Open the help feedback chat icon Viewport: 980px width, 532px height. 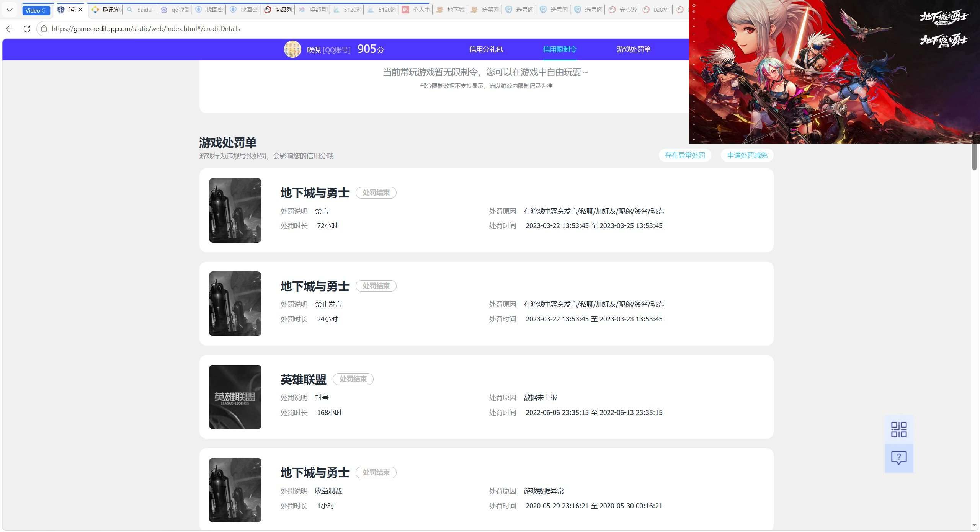899,458
